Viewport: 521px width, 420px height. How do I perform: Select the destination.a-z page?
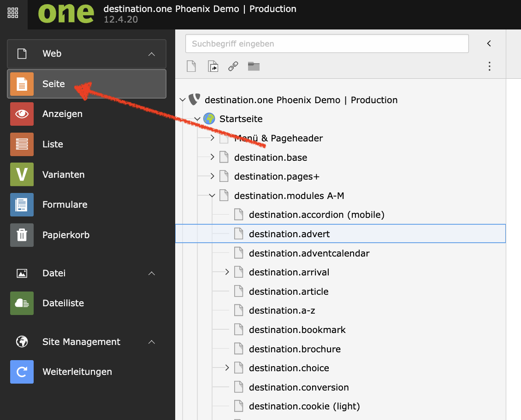282,310
